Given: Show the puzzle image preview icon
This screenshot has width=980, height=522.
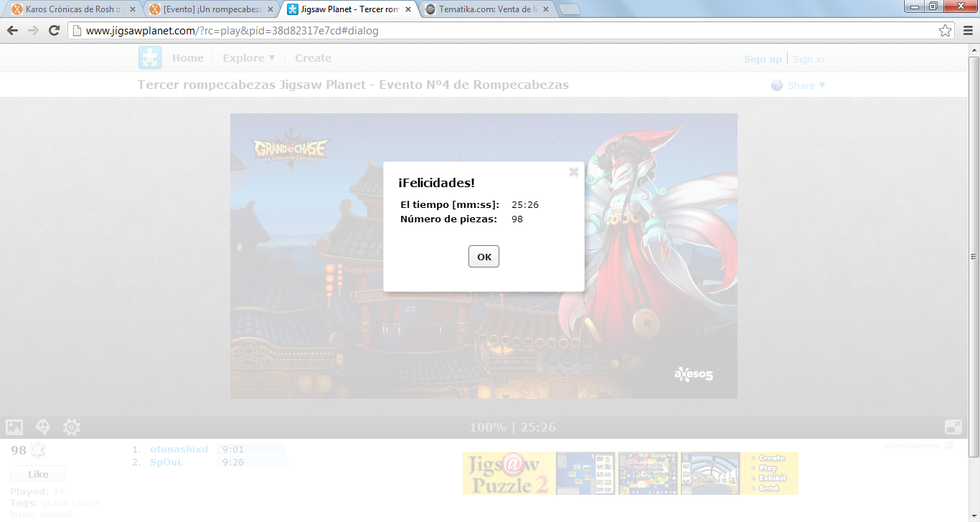Looking at the screenshot, I should pos(14,427).
